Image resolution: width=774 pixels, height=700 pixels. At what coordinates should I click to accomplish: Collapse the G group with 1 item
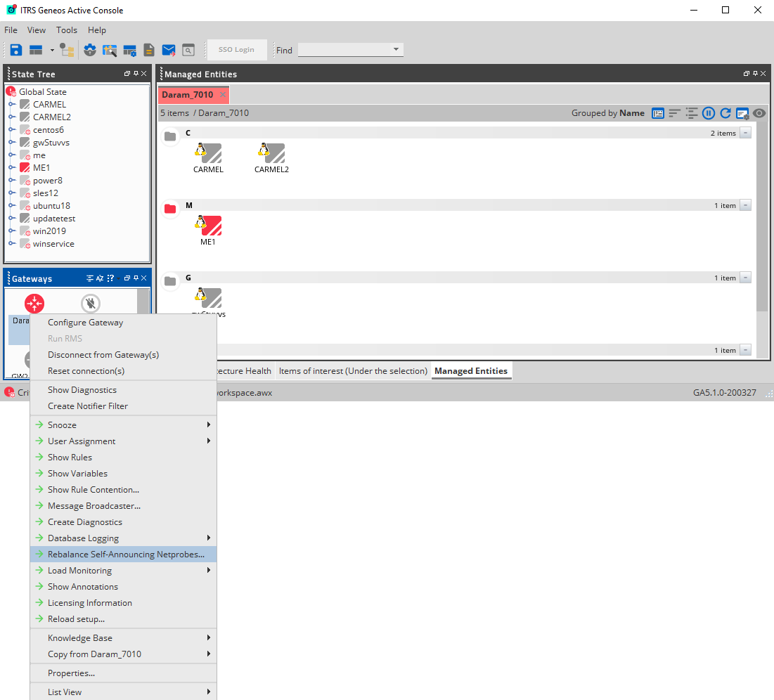click(x=745, y=278)
